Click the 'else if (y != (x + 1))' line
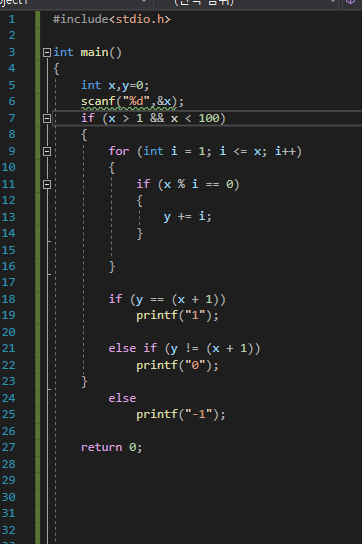The width and height of the screenshot is (362, 544). (184, 348)
